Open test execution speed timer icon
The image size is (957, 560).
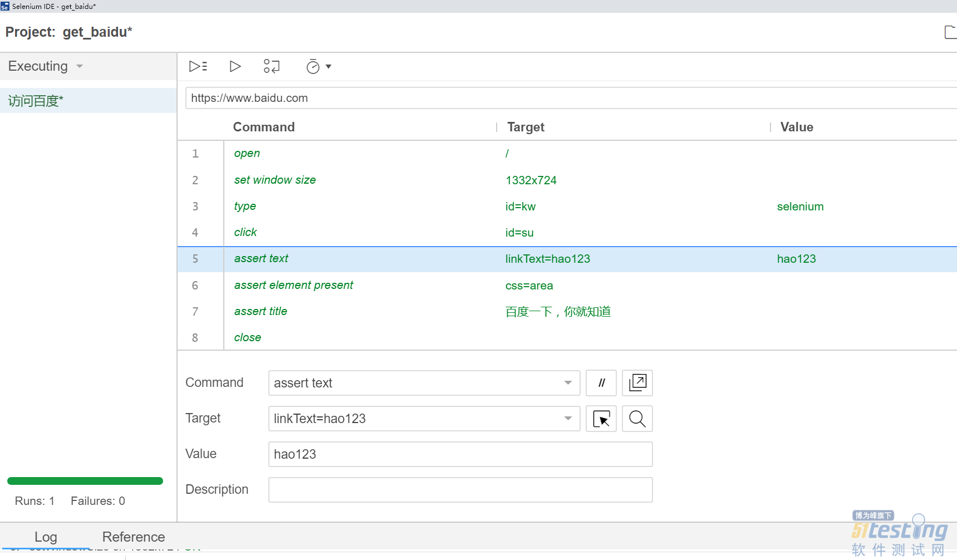pos(313,67)
